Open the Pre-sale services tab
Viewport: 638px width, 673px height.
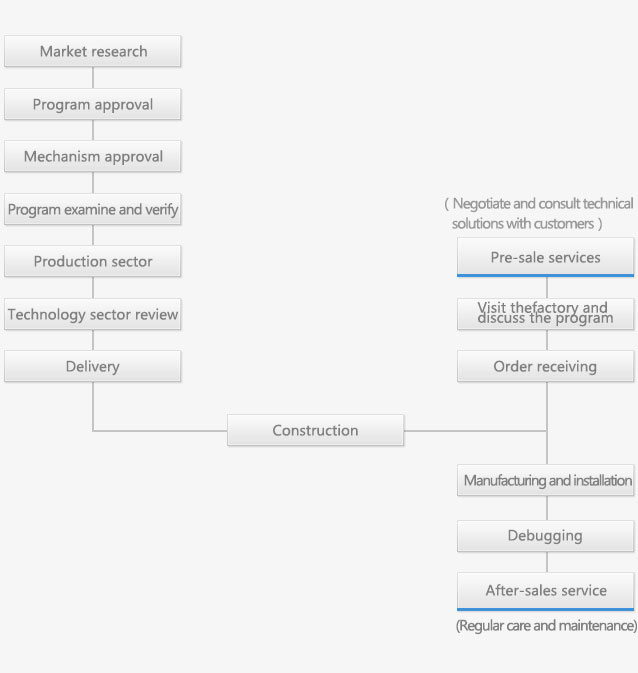click(x=546, y=257)
